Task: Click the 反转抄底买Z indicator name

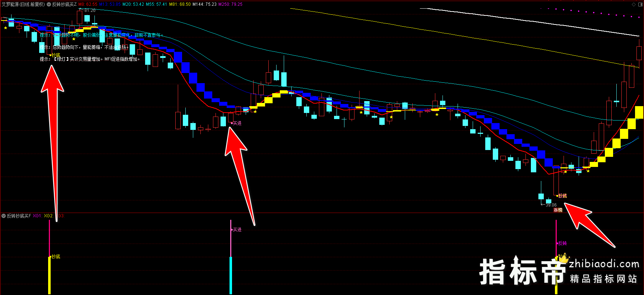Action: tap(65, 4)
